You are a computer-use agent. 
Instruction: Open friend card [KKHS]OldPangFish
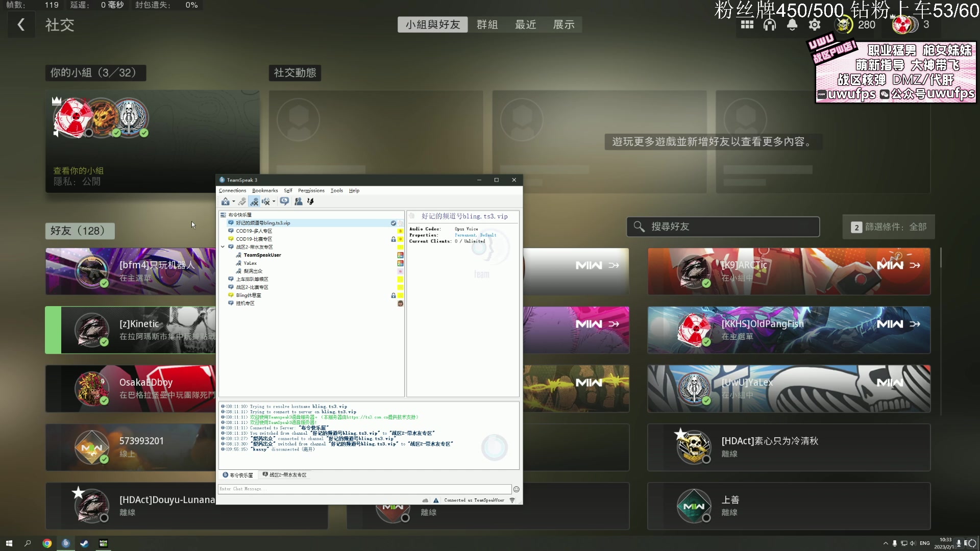tap(789, 330)
